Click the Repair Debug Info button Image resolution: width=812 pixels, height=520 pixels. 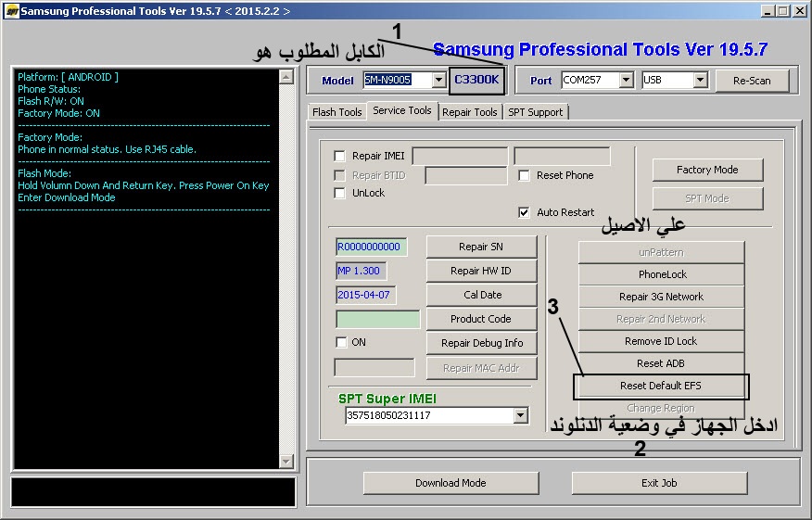(481, 343)
